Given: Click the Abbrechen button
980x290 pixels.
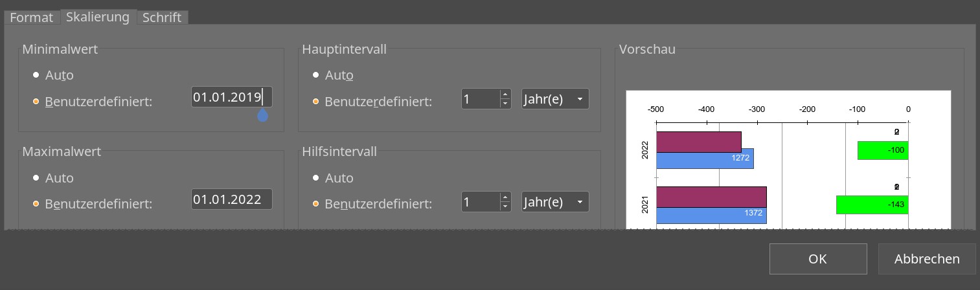Looking at the screenshot, I should (927, 259).
